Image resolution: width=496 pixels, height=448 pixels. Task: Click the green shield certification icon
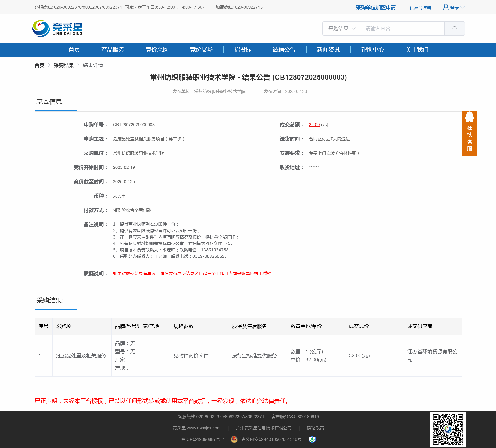[312, 439]
